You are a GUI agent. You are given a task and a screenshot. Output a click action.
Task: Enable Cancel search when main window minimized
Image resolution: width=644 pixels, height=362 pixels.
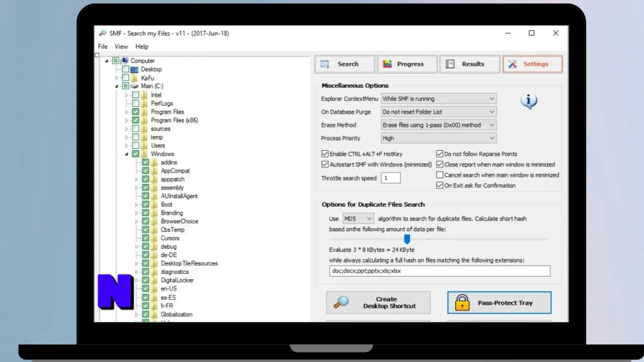point(440,175)
